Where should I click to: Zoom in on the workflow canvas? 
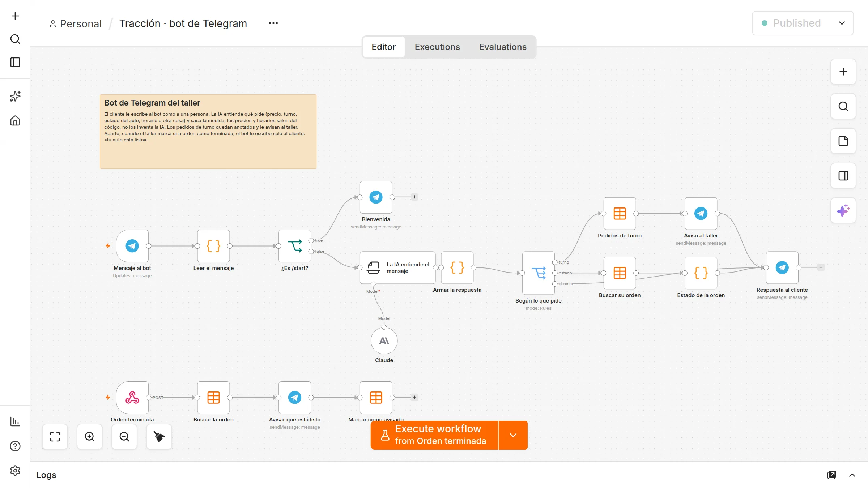click(90, 437)
